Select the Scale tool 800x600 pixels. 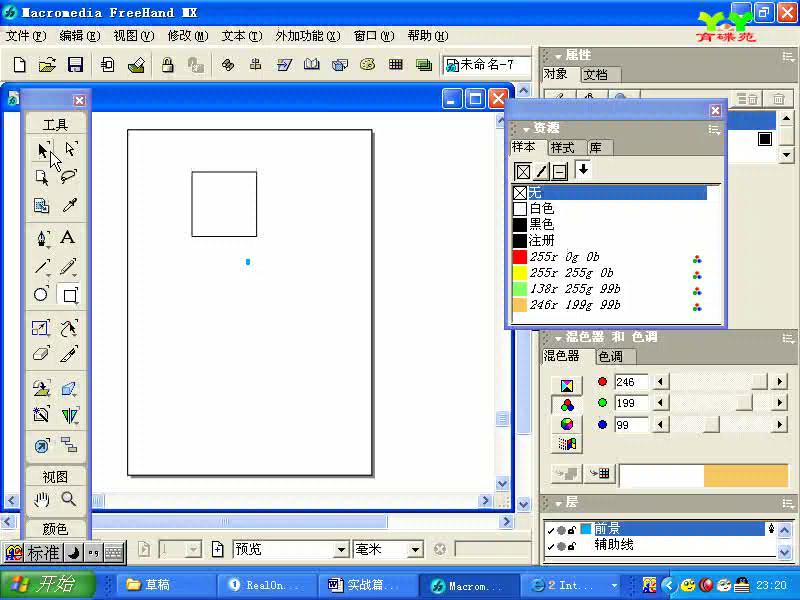(x=41, y=328)
